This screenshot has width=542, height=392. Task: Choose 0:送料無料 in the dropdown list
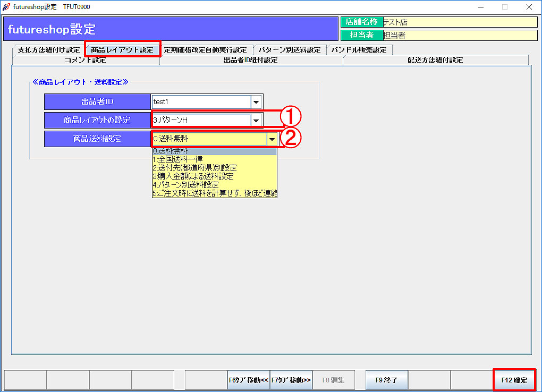click(214, 151)
